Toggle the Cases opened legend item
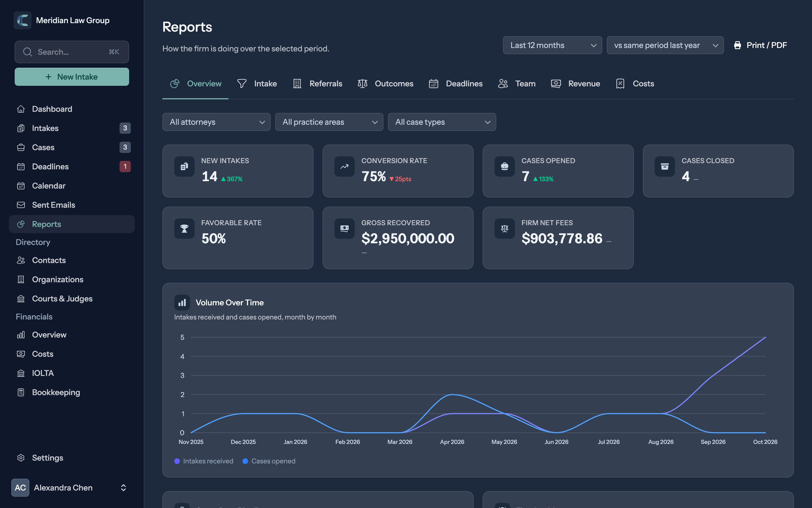812x508 pixels. [x=269, y=461]
